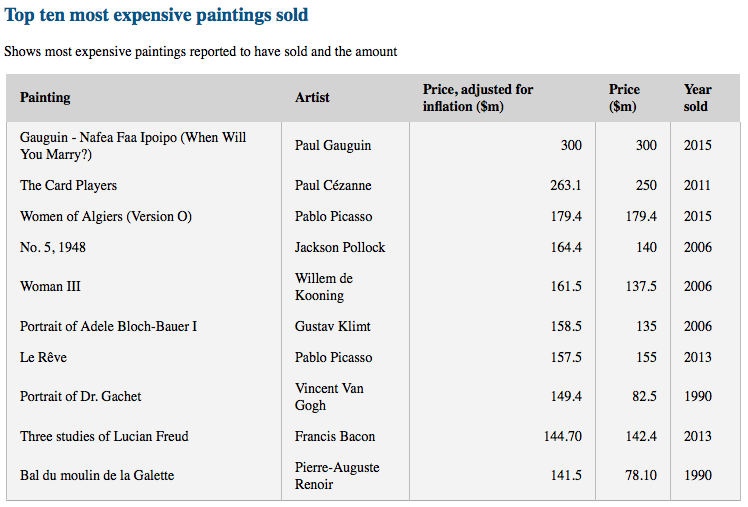
Task: Sort by the Artist column header
Action: pyautogui.click(x=312, y=97)
